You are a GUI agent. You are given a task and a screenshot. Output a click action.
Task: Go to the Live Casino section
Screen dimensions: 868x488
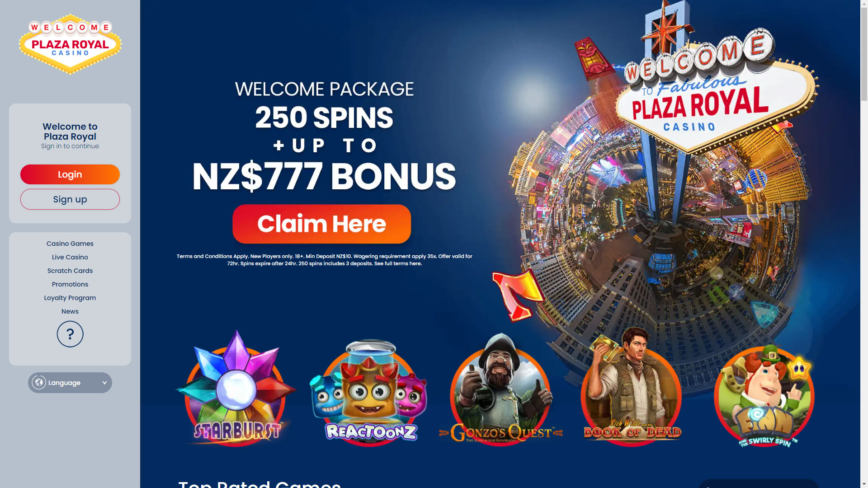click(x=70, y=257)
